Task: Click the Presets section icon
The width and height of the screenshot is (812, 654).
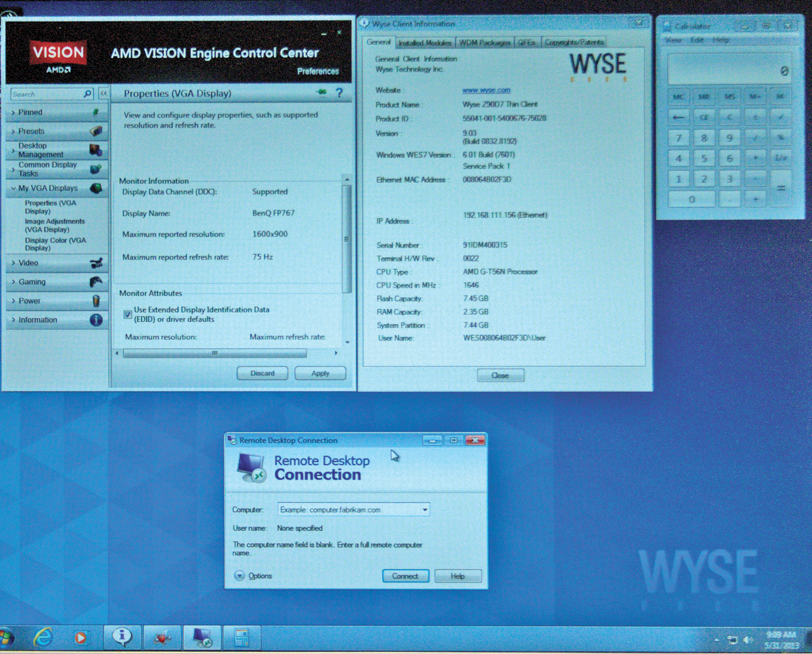Action: (x=97, y=131)
